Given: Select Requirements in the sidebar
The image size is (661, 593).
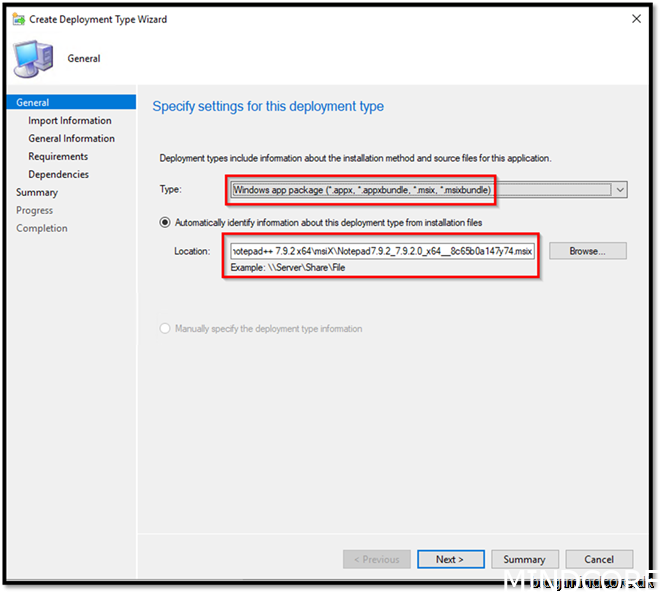Looking at the screenshot, I should 58,157.
